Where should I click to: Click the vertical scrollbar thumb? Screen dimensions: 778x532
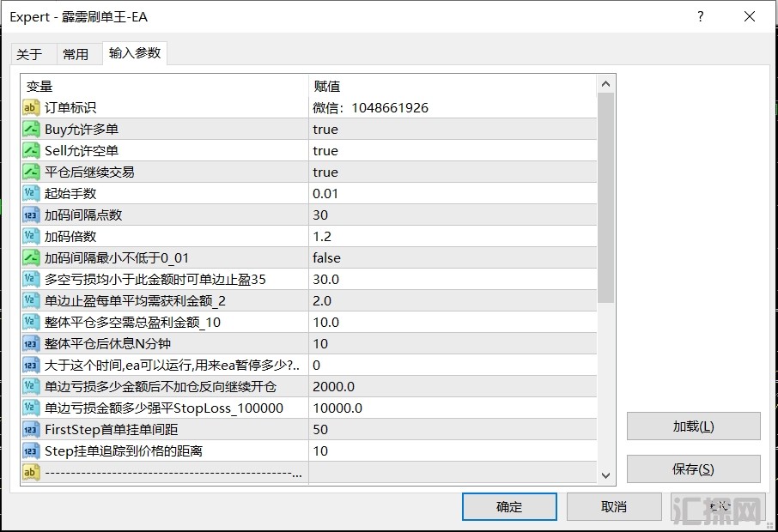pos(605,198)
